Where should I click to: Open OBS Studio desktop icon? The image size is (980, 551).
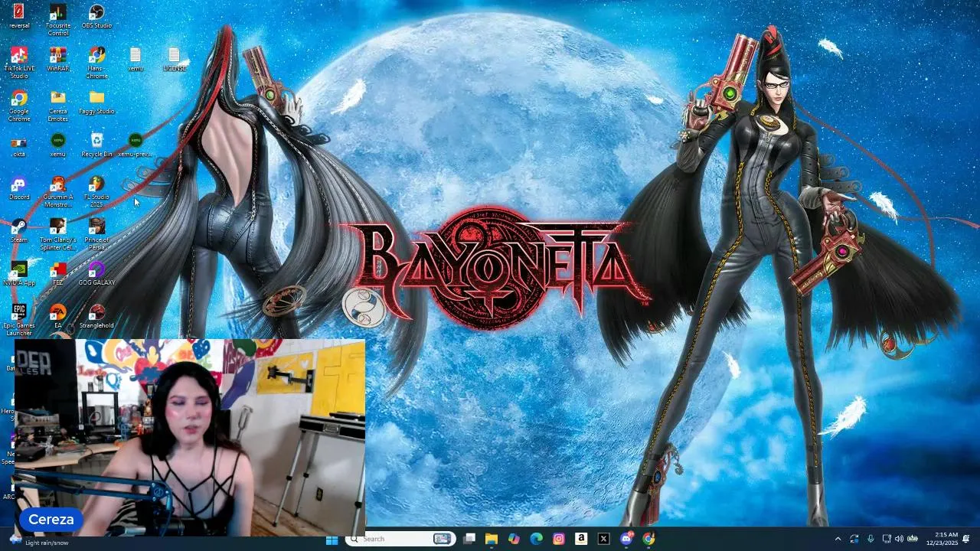click(x=96, y=15)
